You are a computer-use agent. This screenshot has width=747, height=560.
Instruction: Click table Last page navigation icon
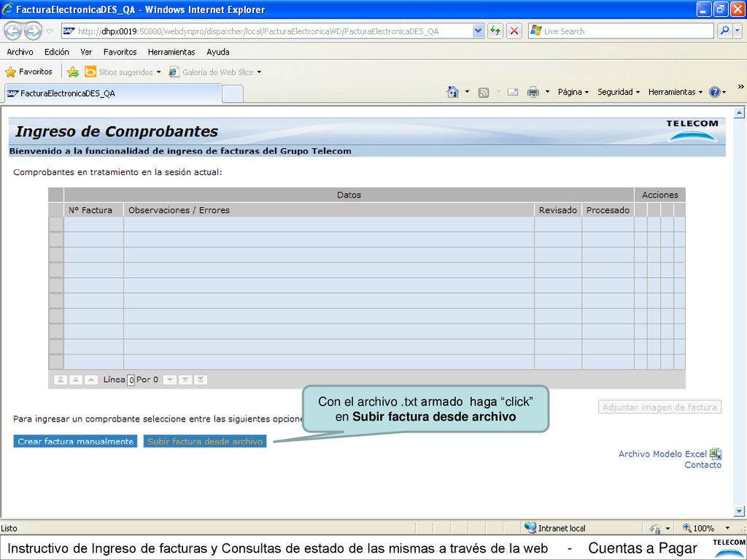(x=201, y=379)
